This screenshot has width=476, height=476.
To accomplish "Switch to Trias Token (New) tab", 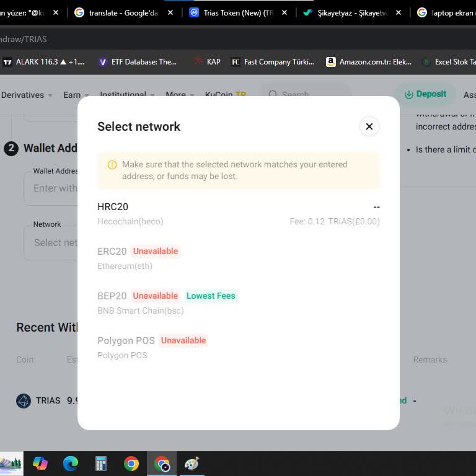I will (238, 13).
